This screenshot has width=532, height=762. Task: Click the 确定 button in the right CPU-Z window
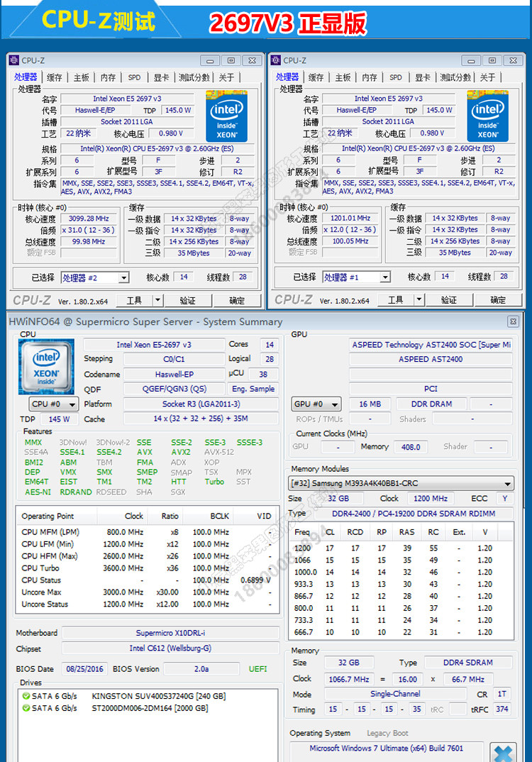click(x=498, y=300)
